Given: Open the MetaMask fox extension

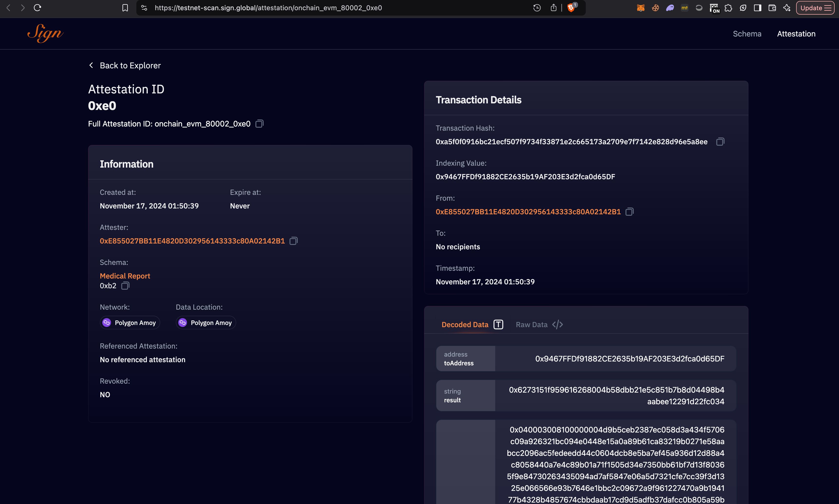Looking at the screenshot, I should point(641,8).
